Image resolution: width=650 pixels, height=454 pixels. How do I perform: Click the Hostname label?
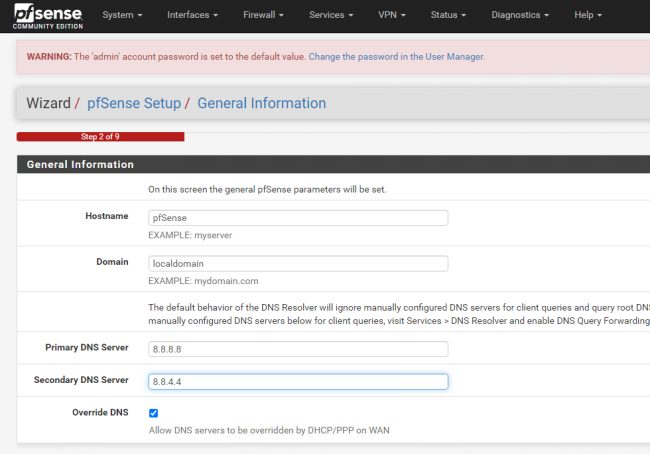tap(107, 216)
